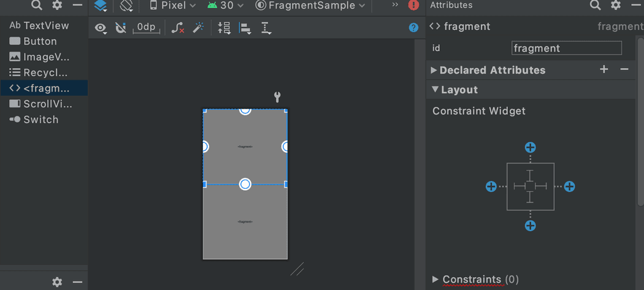Screen dimensions: 644x290
Task: Select ImageView in the palette
Action: (x=44, y=56)
